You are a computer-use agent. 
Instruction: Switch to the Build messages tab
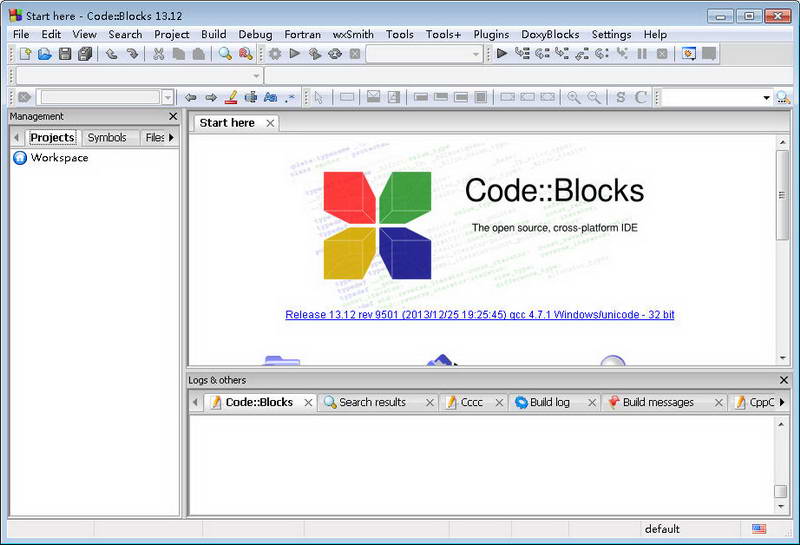pos(658,402)
